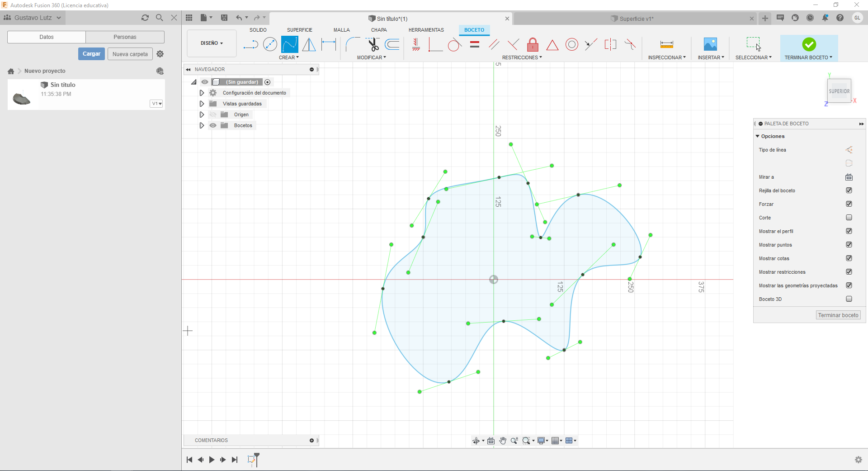Click the Look At icon in bottom toolbar
The width and height of the screenshot is (868, 471).
[491, 441]
